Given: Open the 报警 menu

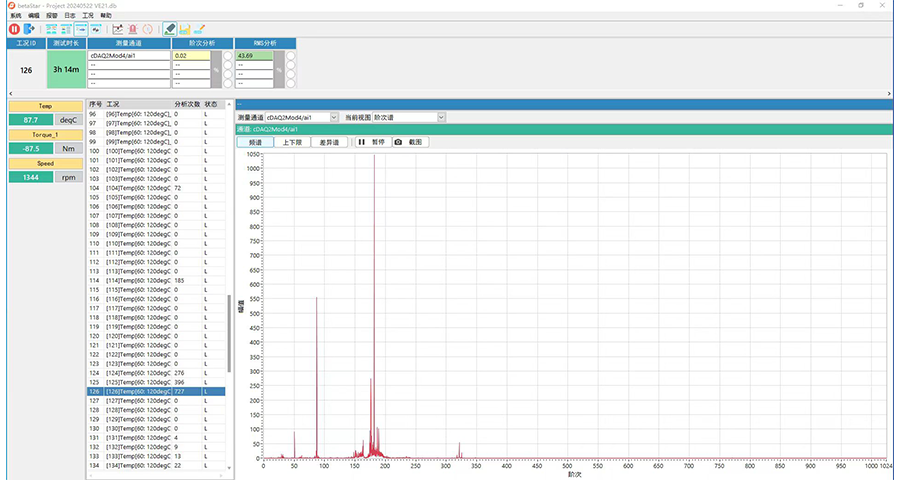Looking at the screenshot, I should (51, 16).
